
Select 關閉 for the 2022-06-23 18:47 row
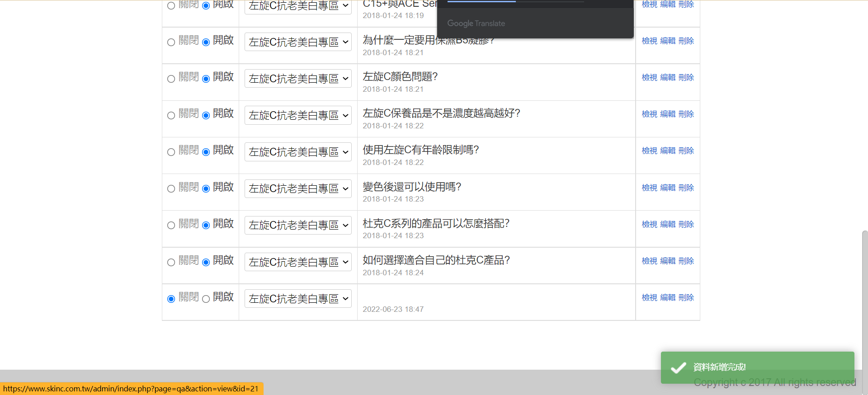171,299
